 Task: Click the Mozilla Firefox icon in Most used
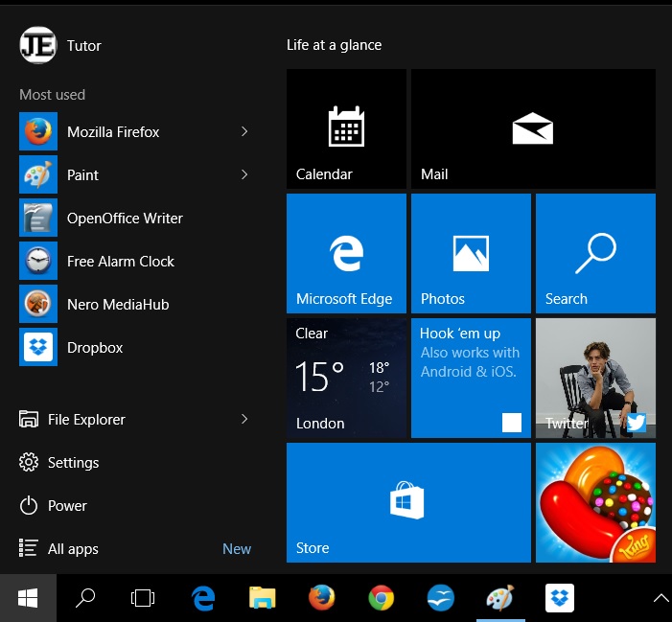pos(38,131)
